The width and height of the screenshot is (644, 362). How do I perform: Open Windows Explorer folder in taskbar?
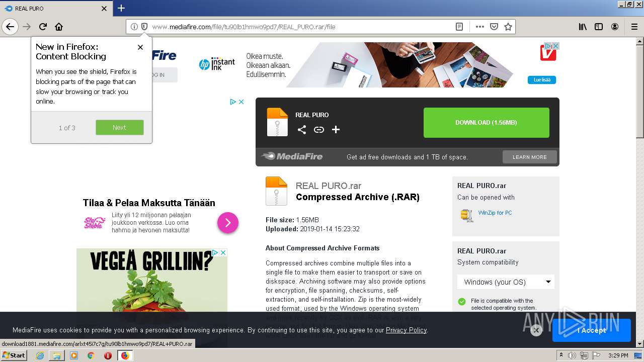coord(57,355)
